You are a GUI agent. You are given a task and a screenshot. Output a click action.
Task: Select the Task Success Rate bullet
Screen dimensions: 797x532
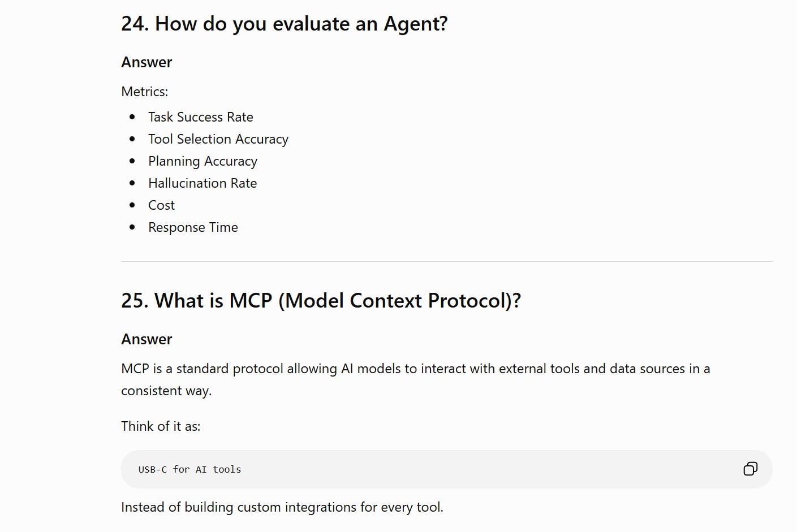(201, 117)
